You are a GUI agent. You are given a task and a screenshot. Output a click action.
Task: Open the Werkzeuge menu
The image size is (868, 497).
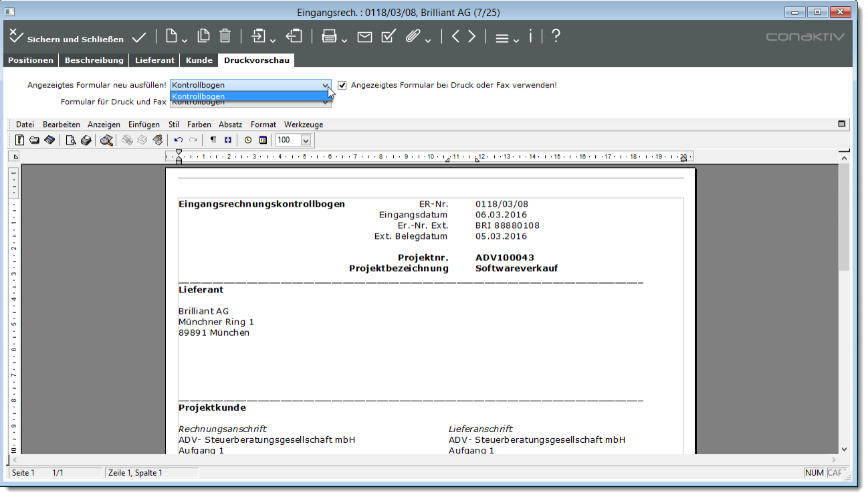(303, 124)
